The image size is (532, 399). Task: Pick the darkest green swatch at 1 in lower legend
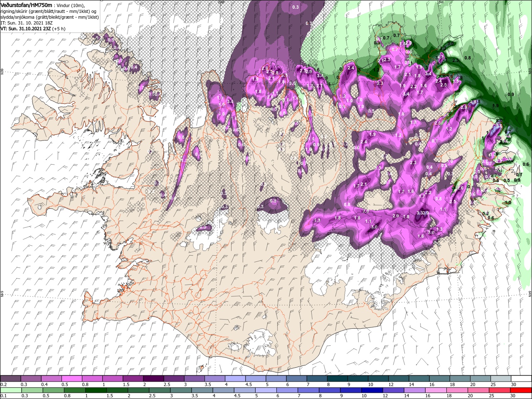tap(96, 390)
